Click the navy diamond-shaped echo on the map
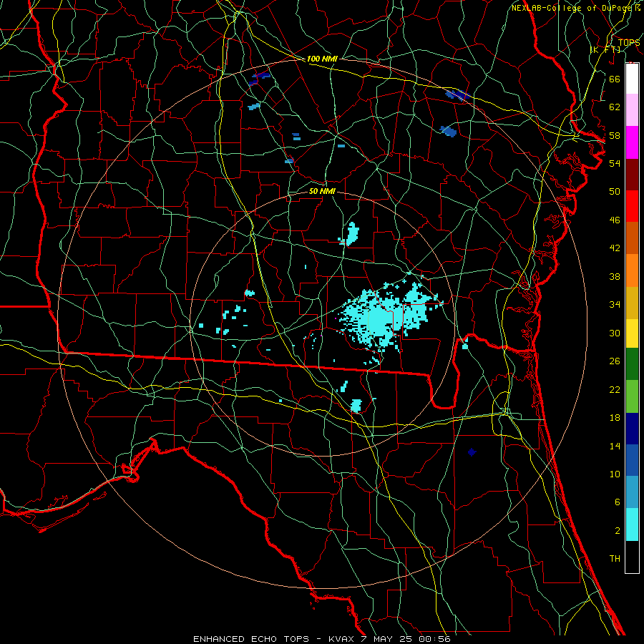Screen dimensions: 644x644 pos(472,452)
